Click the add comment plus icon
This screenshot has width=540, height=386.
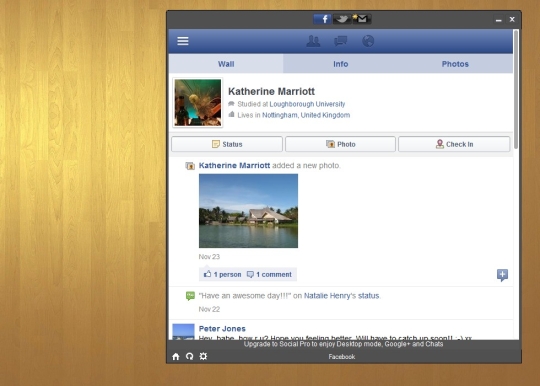502,275
